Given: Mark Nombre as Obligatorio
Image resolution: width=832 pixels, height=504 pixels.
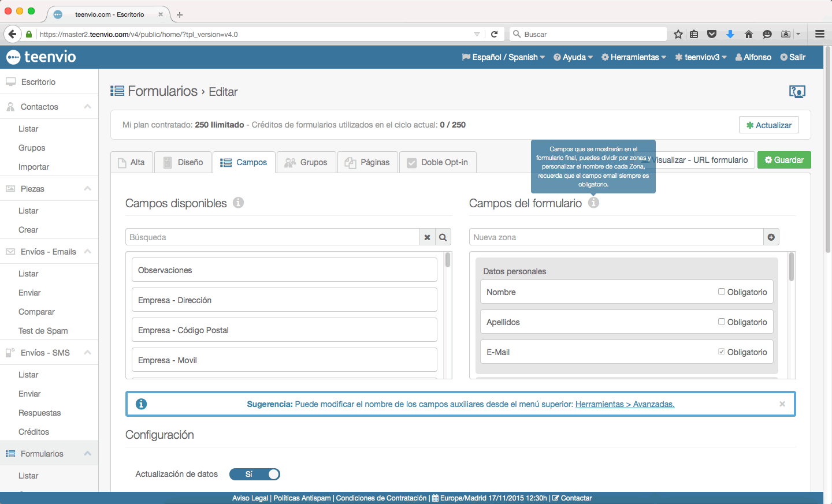Looking at the screenshot, I should [721, 292].
